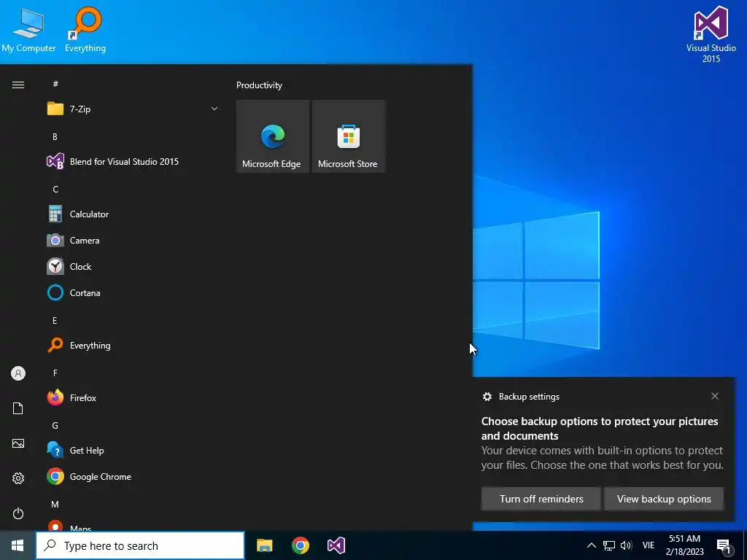Open My Computer desktop icon
This screenshot has height=560, width=747.
point(28,30)
